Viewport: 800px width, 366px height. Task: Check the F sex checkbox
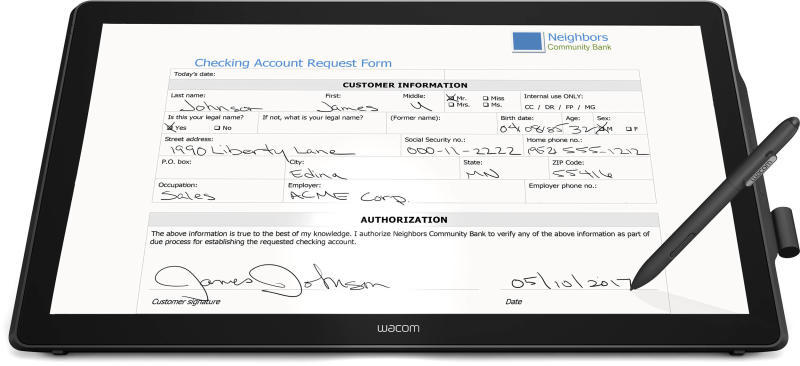628,129
